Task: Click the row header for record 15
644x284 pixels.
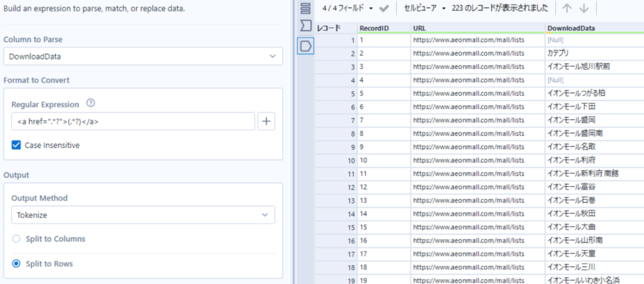Action: tap(336, 226)
